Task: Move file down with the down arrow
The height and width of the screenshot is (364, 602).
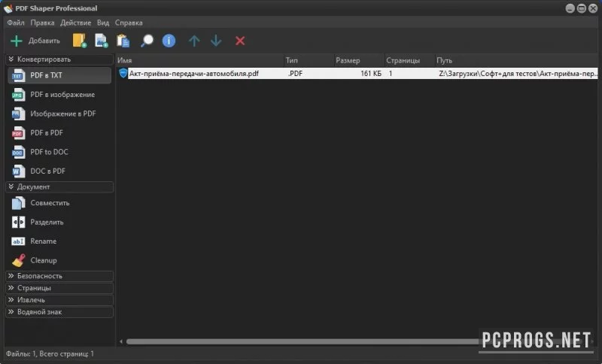Action: [x=216, y=41]
